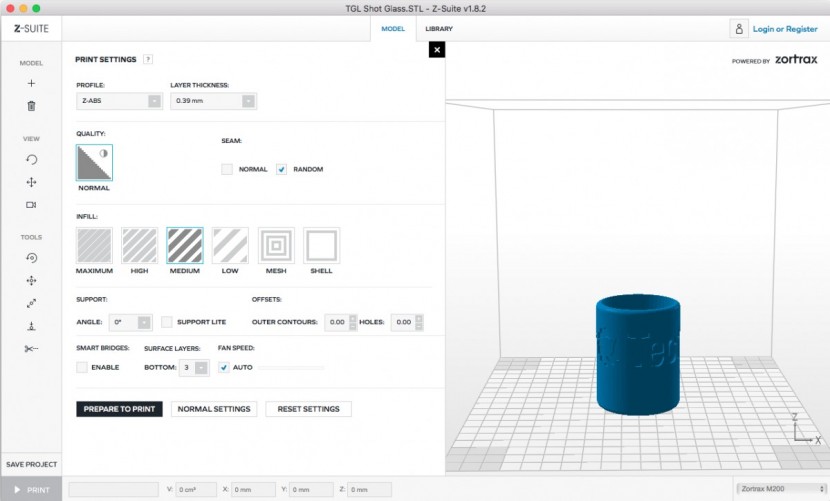Click the rotate view icon
Screen dimensions: 830x501
tap(31, 159)
